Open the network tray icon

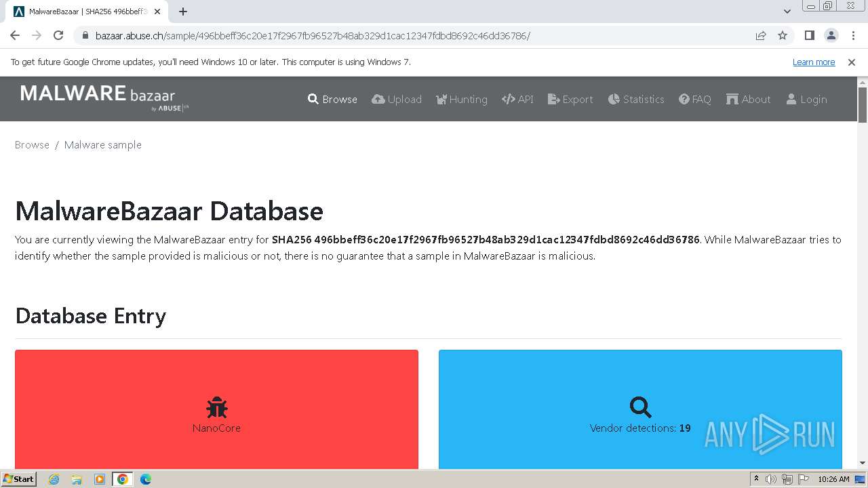point(787,479)
